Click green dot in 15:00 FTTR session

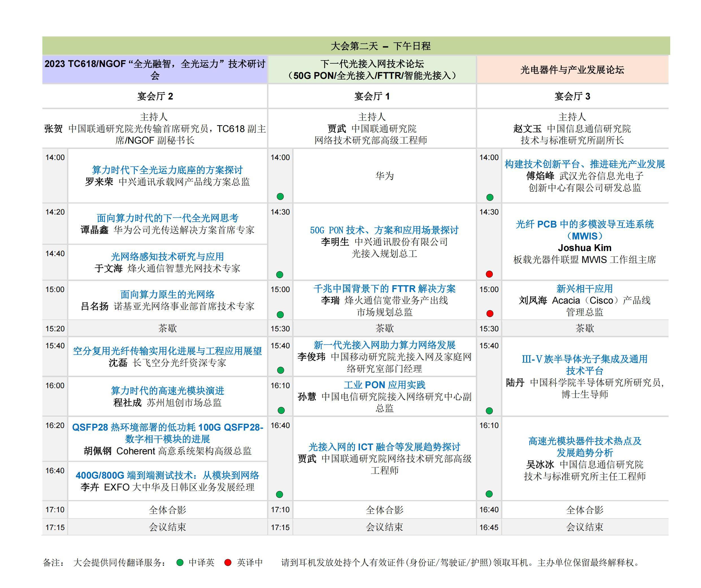[x=280, y=315]
